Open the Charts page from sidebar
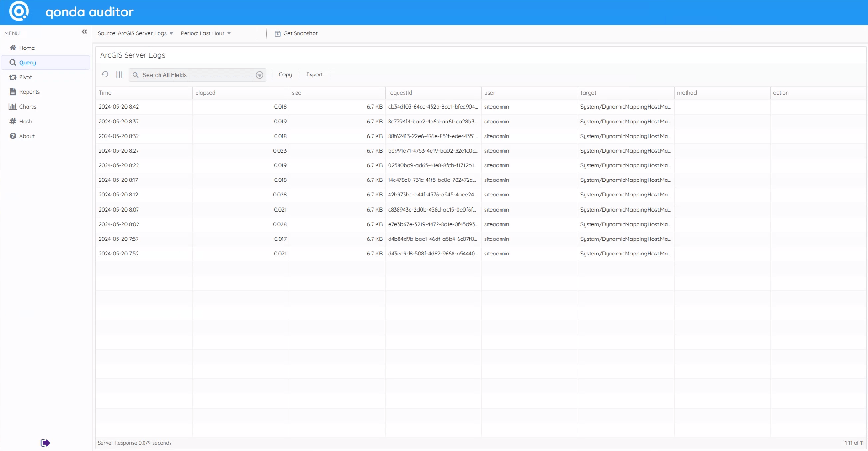Screen dimensions: 868x451 [x=27, y=106]
